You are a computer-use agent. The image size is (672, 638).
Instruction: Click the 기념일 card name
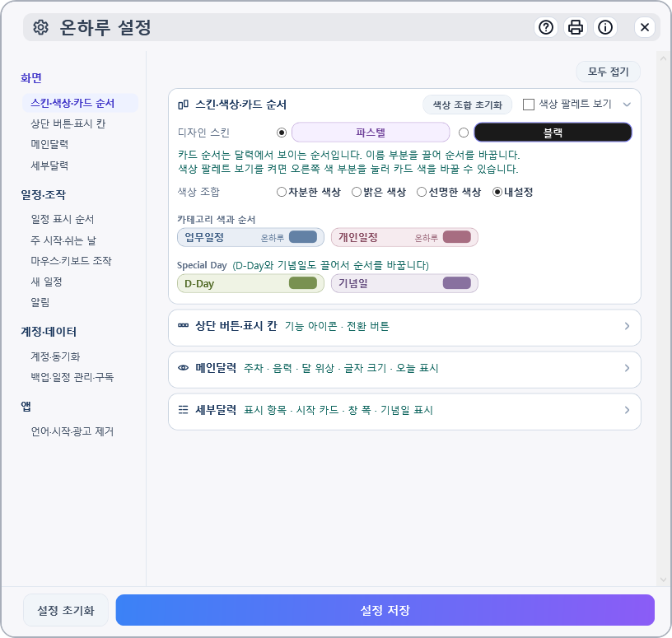coord(353,283)
